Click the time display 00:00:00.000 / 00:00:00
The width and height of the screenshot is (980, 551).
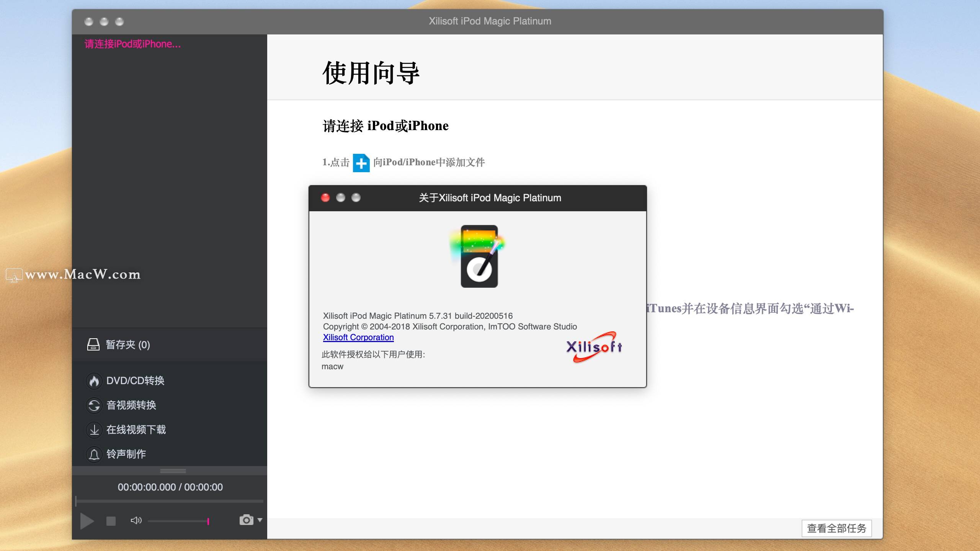coord(170,487)
